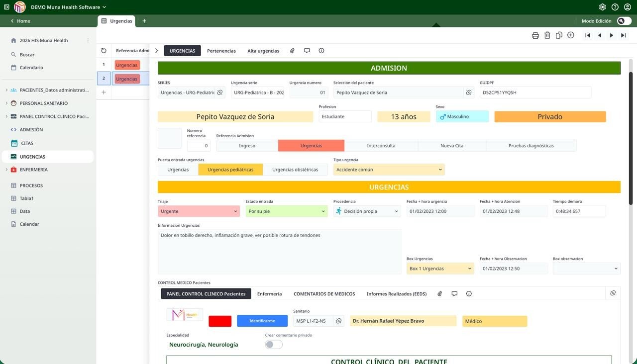Viewport: 637px width, 364px height.
Task: Open the settings gear in the top bar
Action: point(603,7)
